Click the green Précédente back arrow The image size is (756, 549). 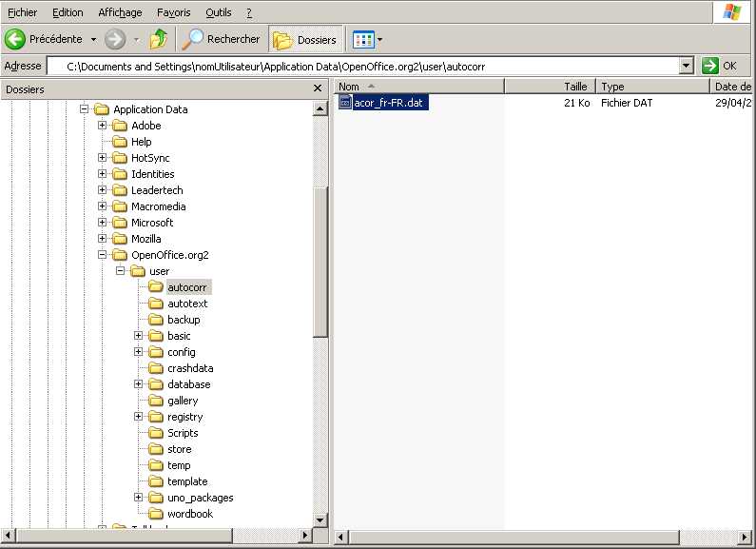tap(15, 39)
